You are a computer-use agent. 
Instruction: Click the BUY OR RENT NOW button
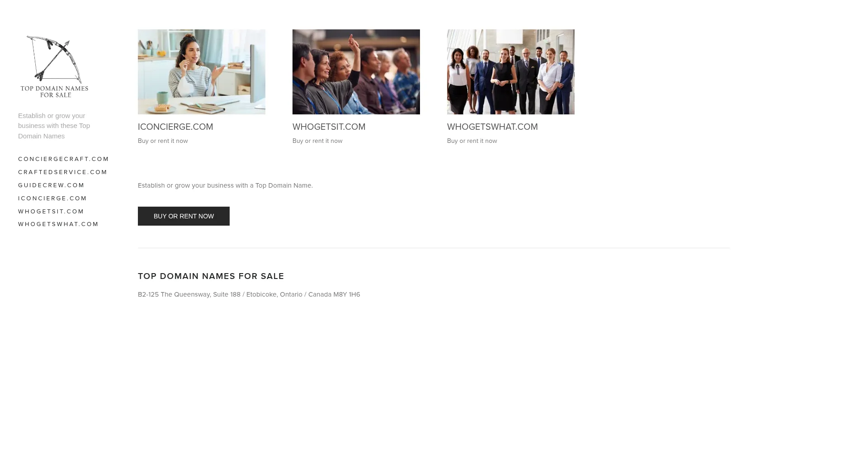[184, 216]
